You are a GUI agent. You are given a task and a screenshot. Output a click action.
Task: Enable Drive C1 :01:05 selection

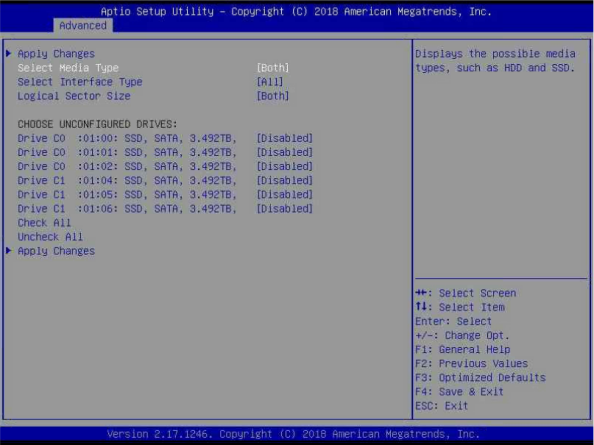pos(284,194)
